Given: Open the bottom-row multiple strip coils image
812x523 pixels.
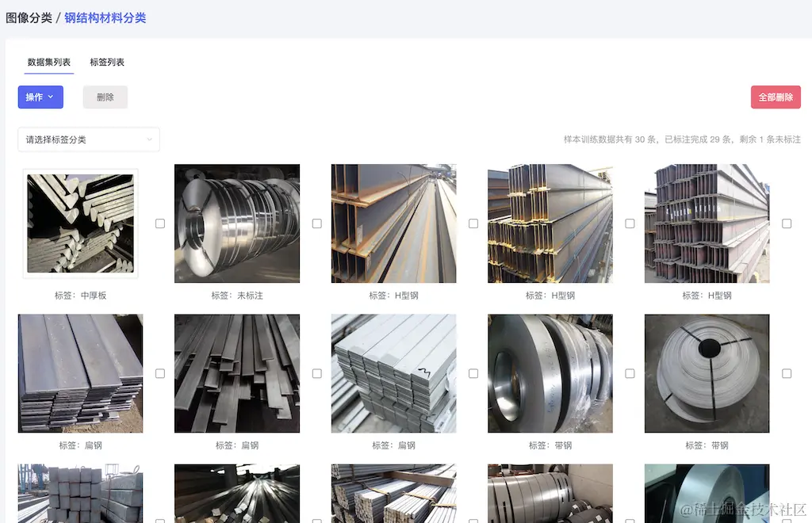Looking at the screenshot, I should (x=550, y=494).
